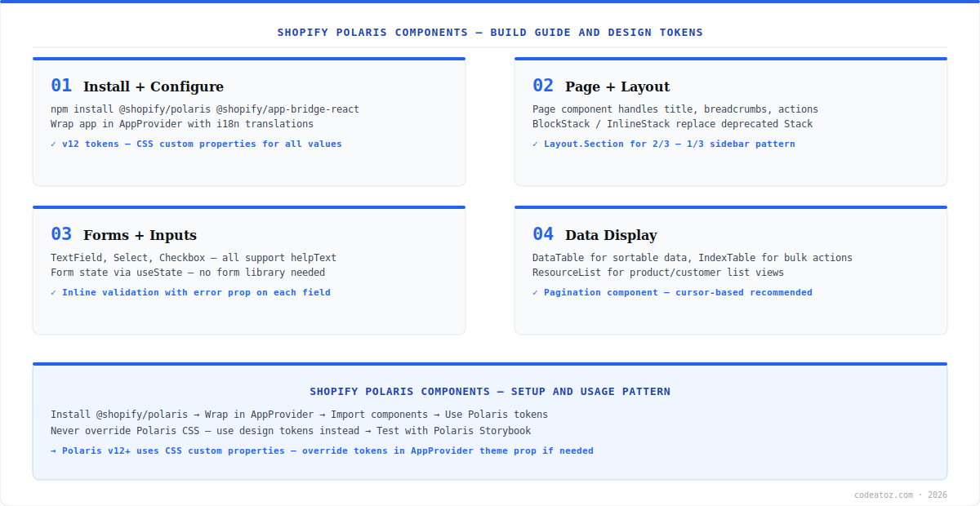This screenshot has height=506, width=980.
Task: Click 'TextField, Select, Checkbox — all support helpText'
Action: click(194, 258)
